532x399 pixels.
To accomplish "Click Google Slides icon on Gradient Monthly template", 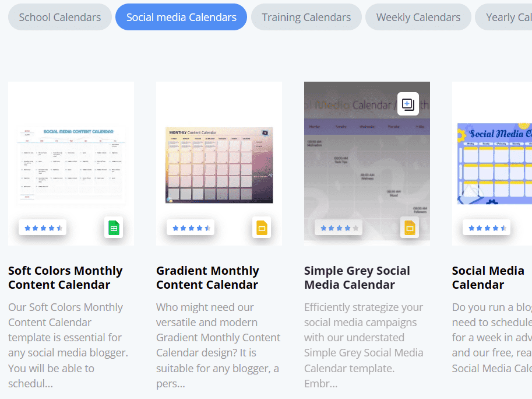I will (262, 228).
